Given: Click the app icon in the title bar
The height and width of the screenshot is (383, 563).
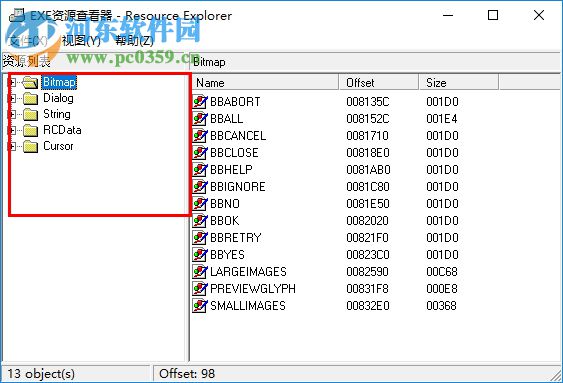Looking at the screenshot, I should 17,15.
